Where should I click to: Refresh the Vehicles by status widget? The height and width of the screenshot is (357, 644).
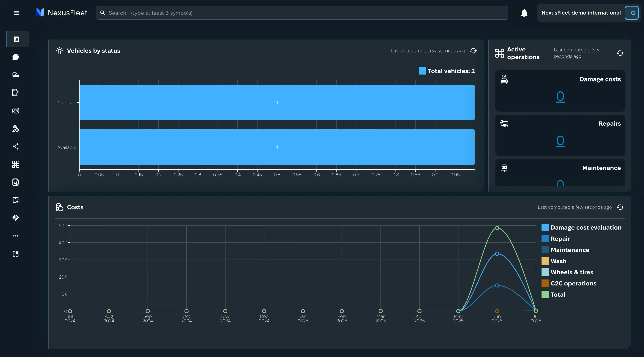coord(473,51)
